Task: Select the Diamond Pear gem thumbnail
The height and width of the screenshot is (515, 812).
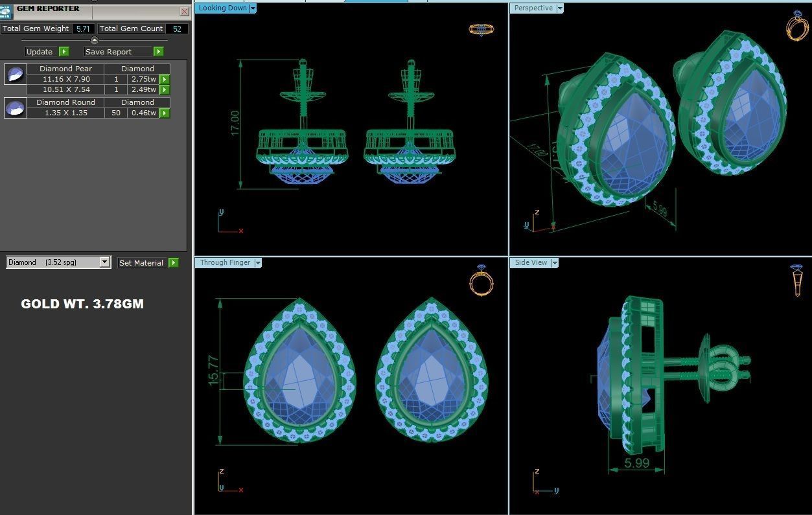Action: pyautogui.click(x=15, y=74)
